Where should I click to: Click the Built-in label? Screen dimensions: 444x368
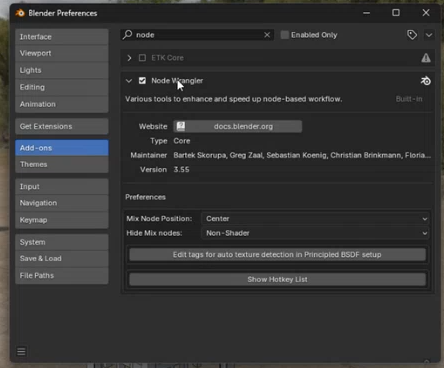coord(409,99)
